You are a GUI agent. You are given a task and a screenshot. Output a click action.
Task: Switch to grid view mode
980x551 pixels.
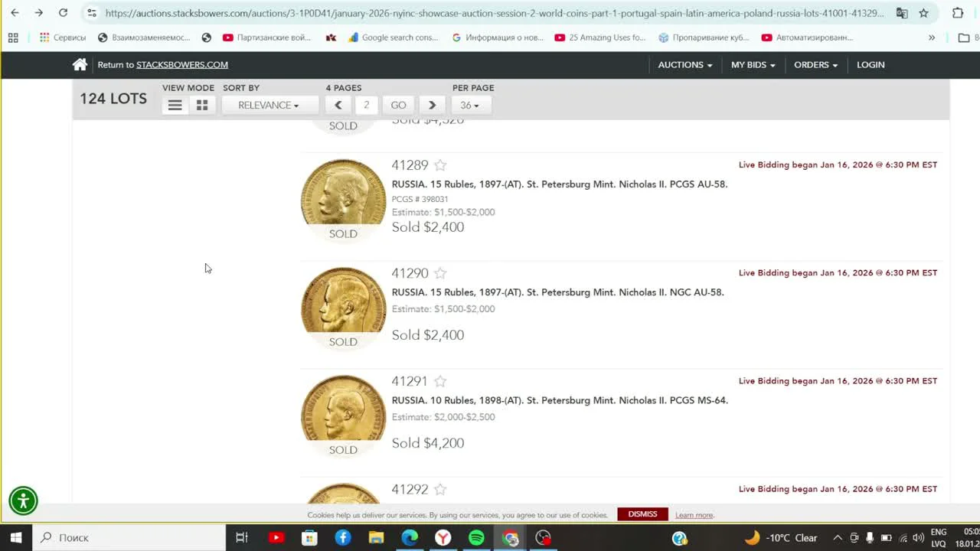(201, 105)
